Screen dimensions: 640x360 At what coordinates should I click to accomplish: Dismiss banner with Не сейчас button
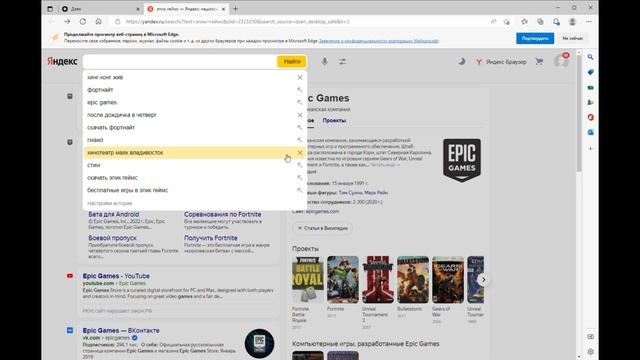pyautogui.click(x=573, y=38)
